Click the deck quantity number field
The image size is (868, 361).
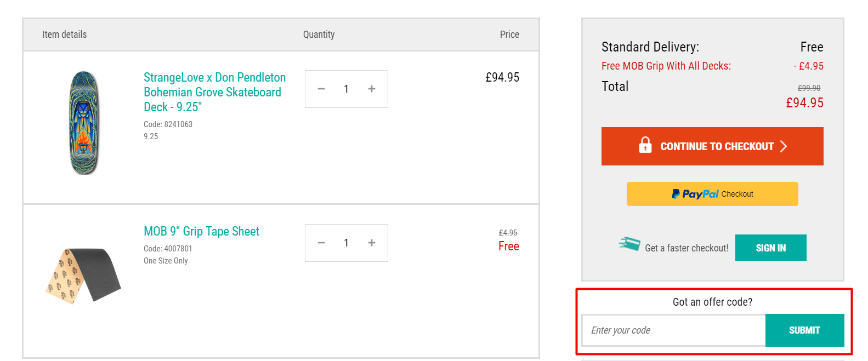coord(346,88)
